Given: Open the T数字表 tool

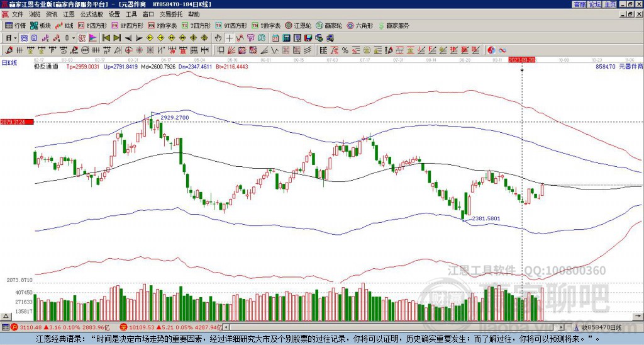Looking at the screenshot, I should 266,25.
